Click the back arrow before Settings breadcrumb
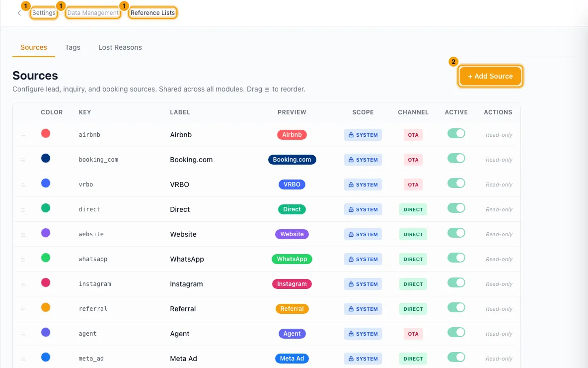 coord(19,13)
